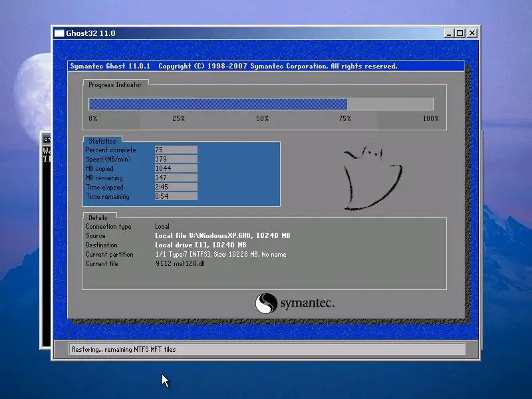
Task: Click the Time elapsed value 2:45
Action: click(176, 187)
